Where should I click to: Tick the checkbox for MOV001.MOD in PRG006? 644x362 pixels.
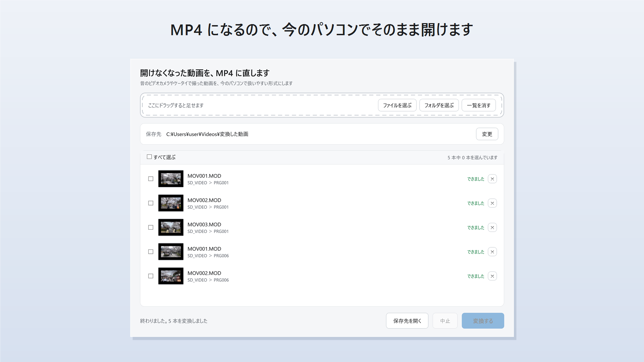point(151,252)
